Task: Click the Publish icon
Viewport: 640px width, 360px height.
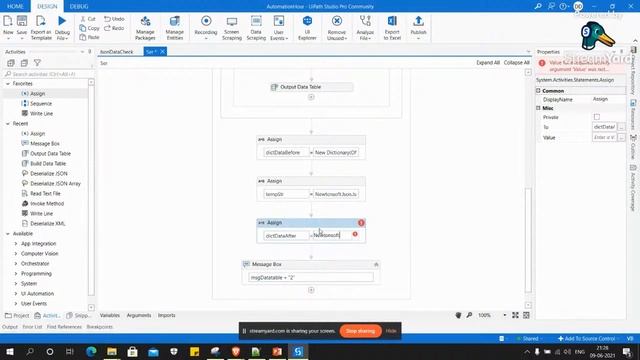Action: [x=418, y=21]
